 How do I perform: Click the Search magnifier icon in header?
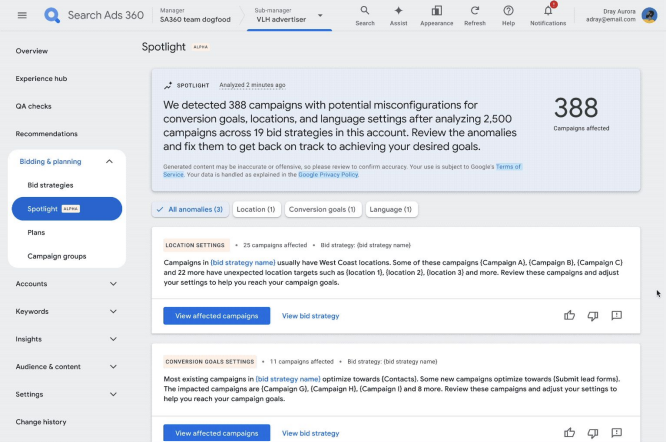[365, 11]
